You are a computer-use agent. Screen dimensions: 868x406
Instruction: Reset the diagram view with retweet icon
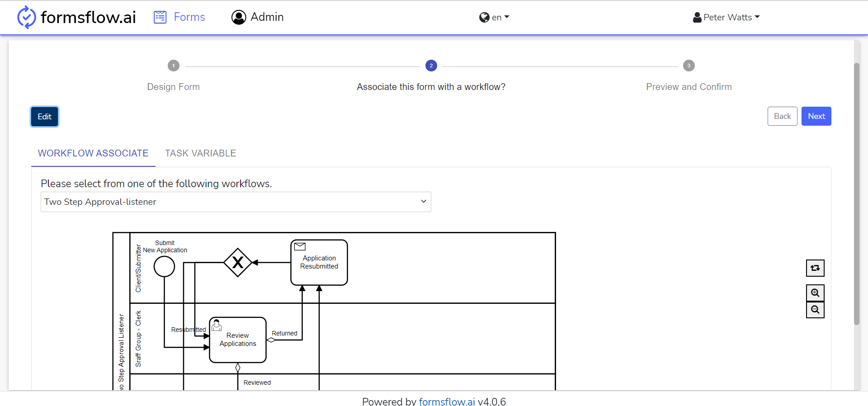click(x=815, y=268)
